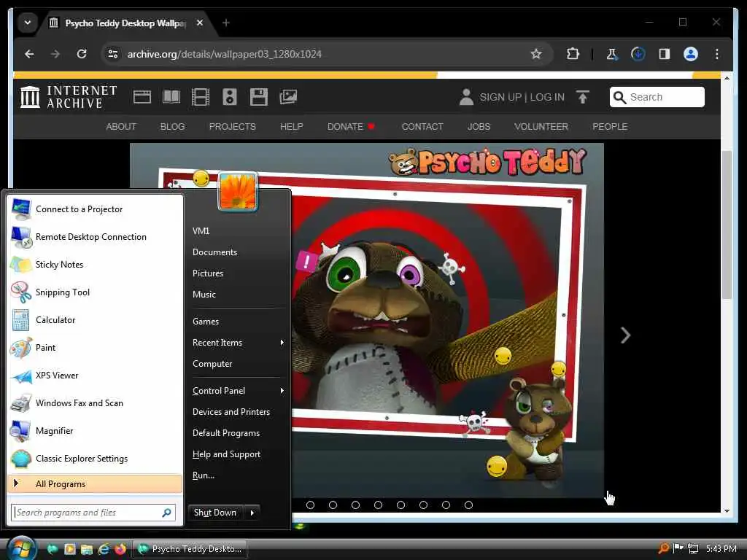Select the fourth carousel dot
The height and width of the screenshot is (560, 747).
[x=379, y=505]
